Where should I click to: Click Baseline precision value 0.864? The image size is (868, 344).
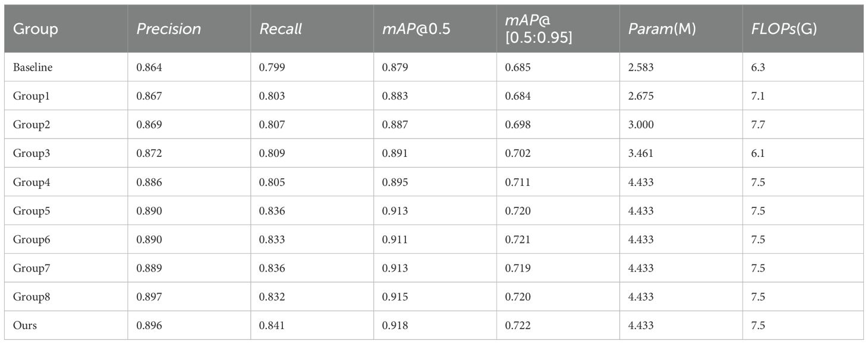click(149, 68)
